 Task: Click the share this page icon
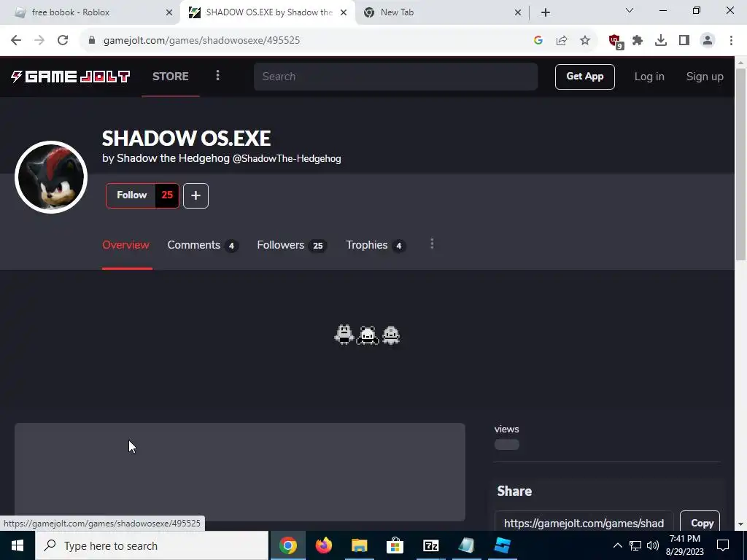pos(562,40)
